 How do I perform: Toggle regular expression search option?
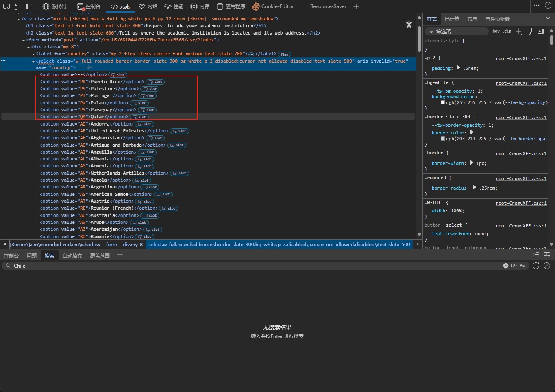[x=514, y=266]
